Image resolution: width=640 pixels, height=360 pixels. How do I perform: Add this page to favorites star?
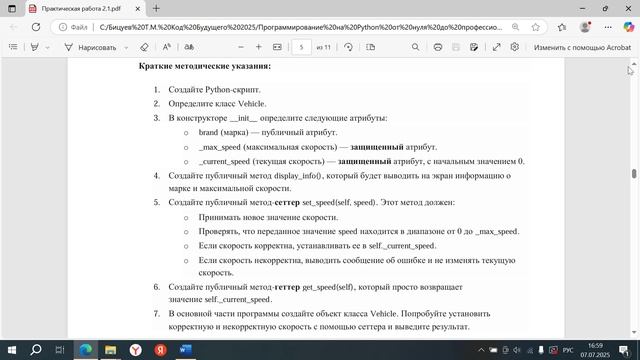pos(536,27)
